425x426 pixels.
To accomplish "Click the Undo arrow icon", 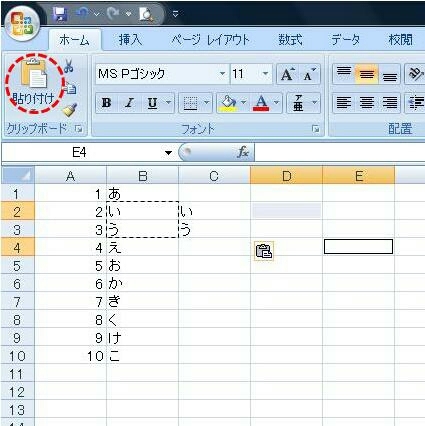I will pos(83,14).
